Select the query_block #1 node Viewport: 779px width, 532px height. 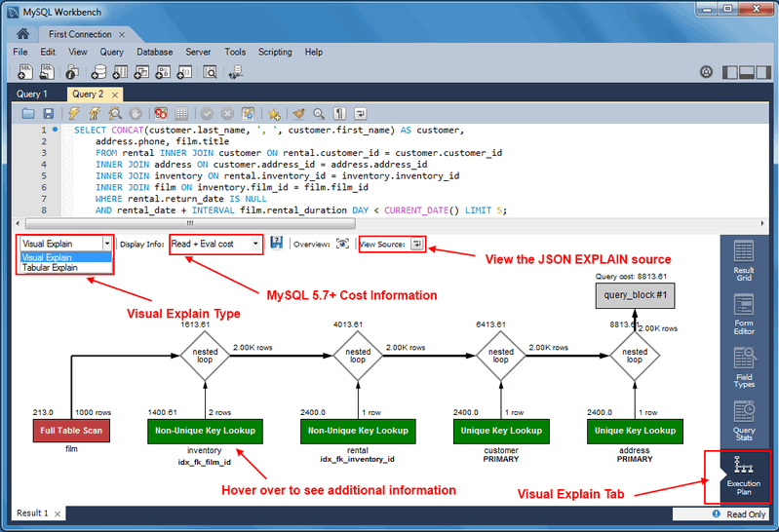click(x=635, y=295)
